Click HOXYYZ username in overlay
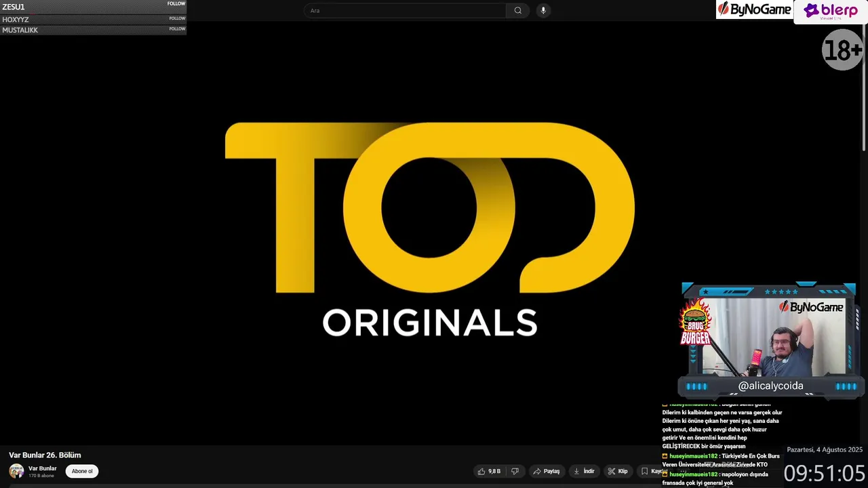This screenshot has height=488, width=868. coord(16,20)
